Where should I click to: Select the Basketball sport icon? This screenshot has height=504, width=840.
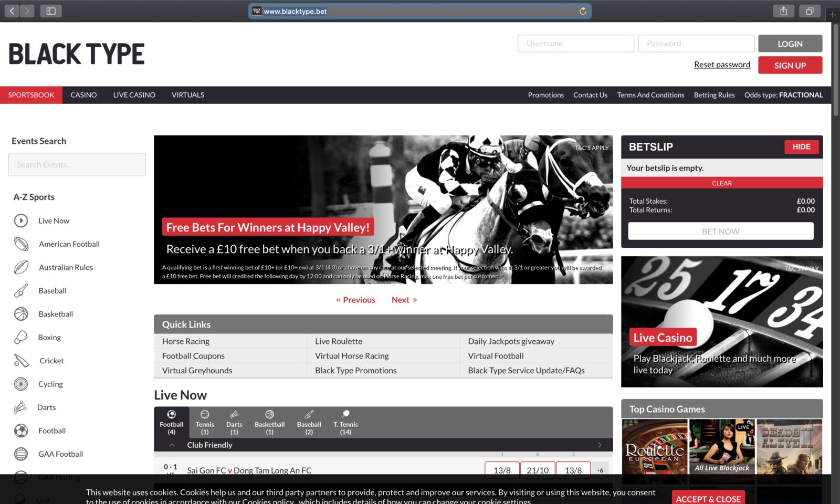click(x=20, y=314)
